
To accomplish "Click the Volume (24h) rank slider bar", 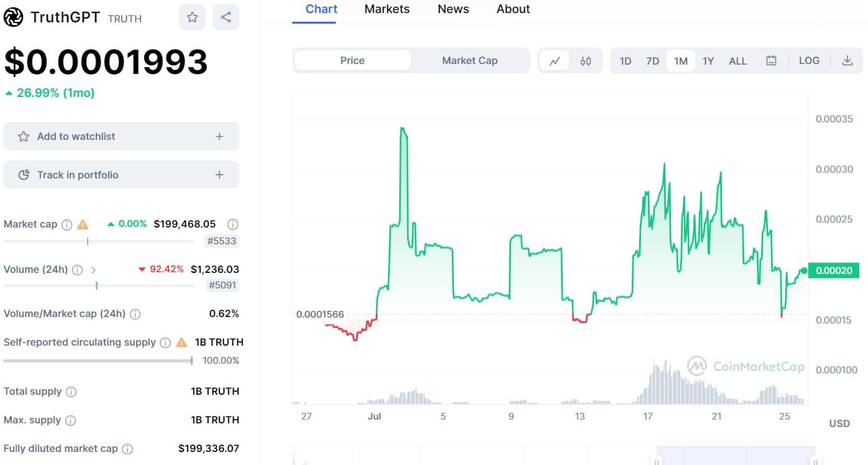I will point(99,286).
